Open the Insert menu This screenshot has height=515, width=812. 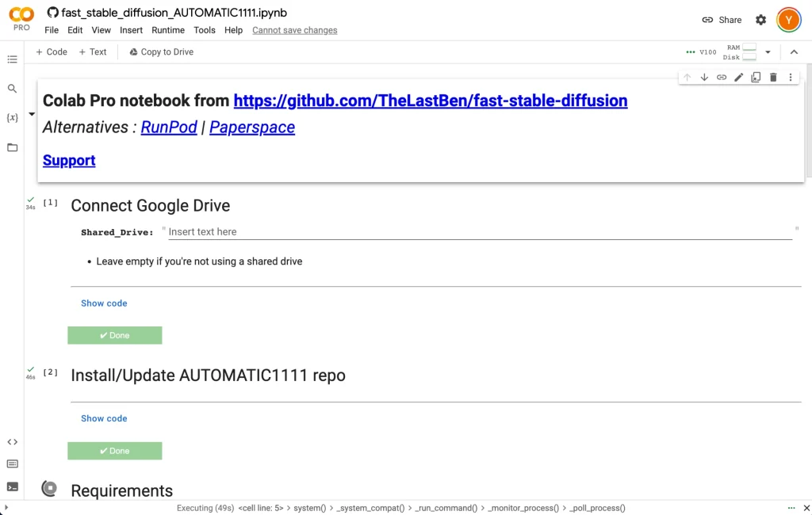tap(131, 30)
